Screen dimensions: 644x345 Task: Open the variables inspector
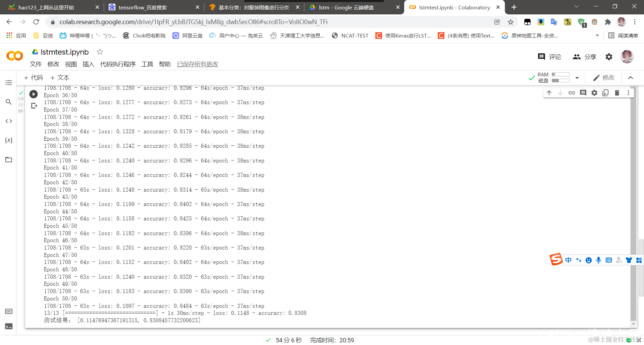click(x=9, y=140)
